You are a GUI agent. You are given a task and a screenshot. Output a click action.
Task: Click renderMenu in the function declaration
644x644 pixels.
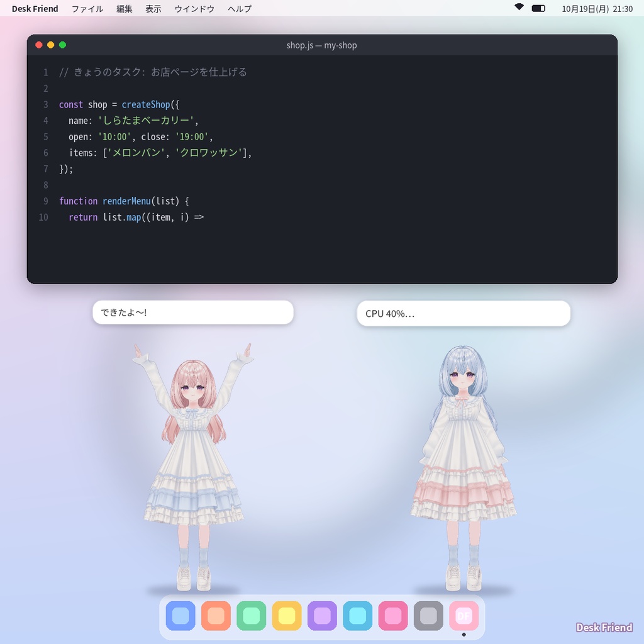point(126,201)
